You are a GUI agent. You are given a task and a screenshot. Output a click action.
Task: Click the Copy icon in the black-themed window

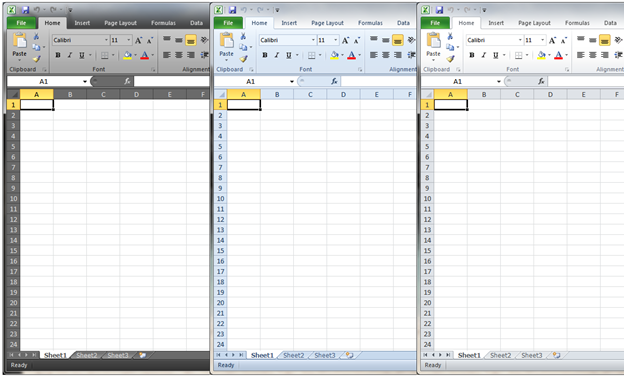tap(36, 47)
